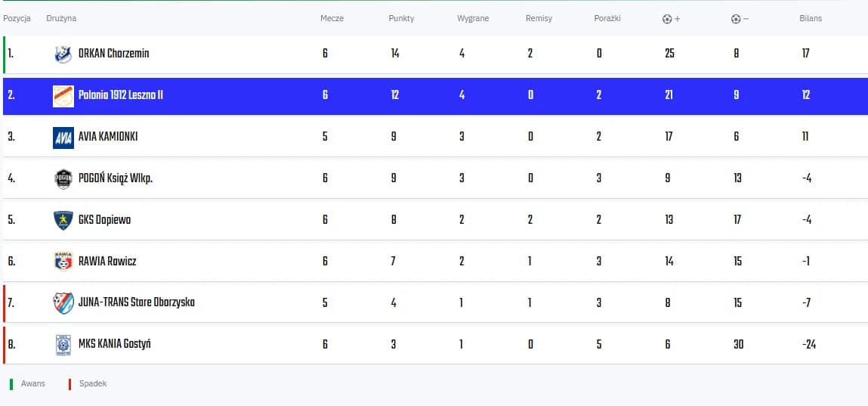This screenshot has width=868, height=406.
Task: Click the Punkty column header
Action: pyautogui.click(x=401, y=18)
